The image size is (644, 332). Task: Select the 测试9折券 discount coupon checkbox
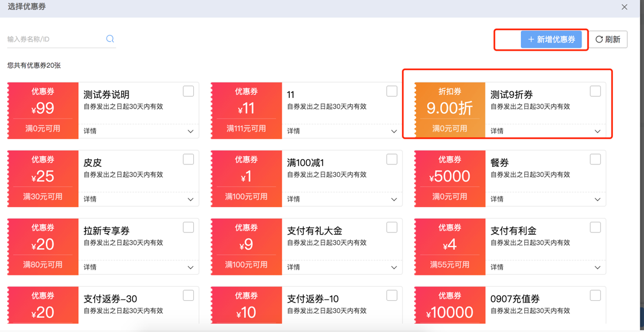point(595,91)
